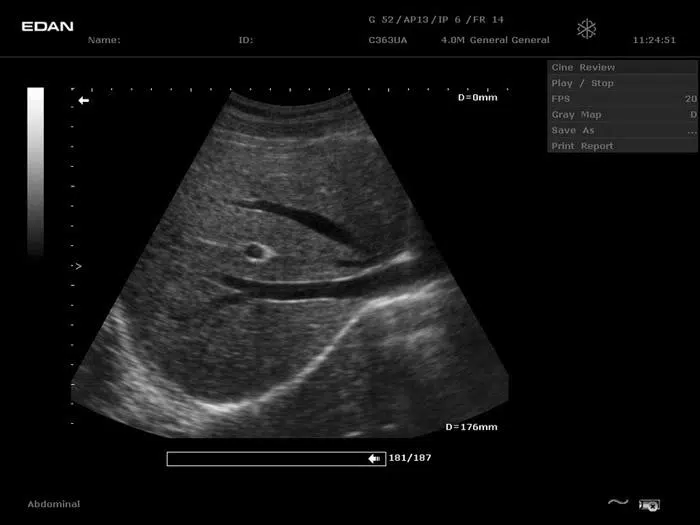
Task: Click the circular vessel in the ultrasound image
Action: tap(255, 251)
